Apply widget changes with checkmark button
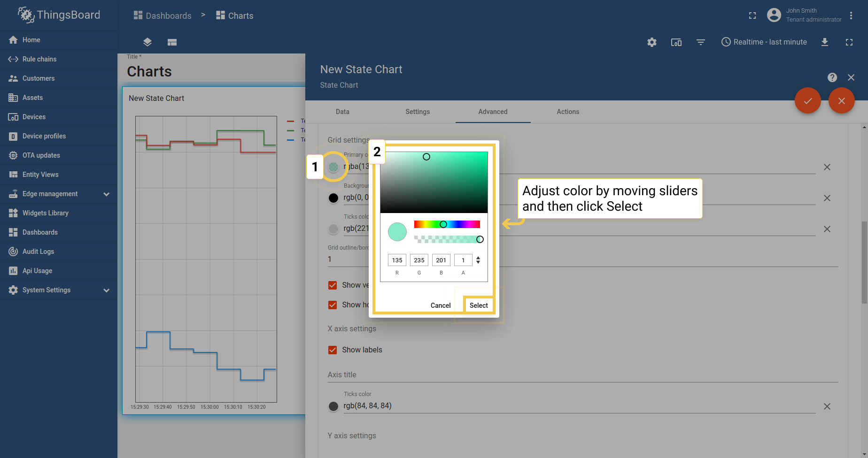868x458 pixels. [807, 100]
